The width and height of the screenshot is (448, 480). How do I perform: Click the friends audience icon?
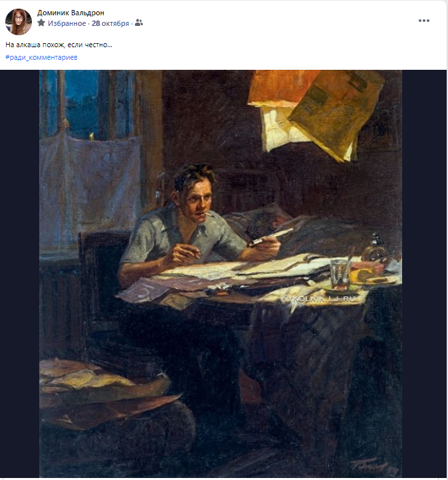tap(139, 23)
